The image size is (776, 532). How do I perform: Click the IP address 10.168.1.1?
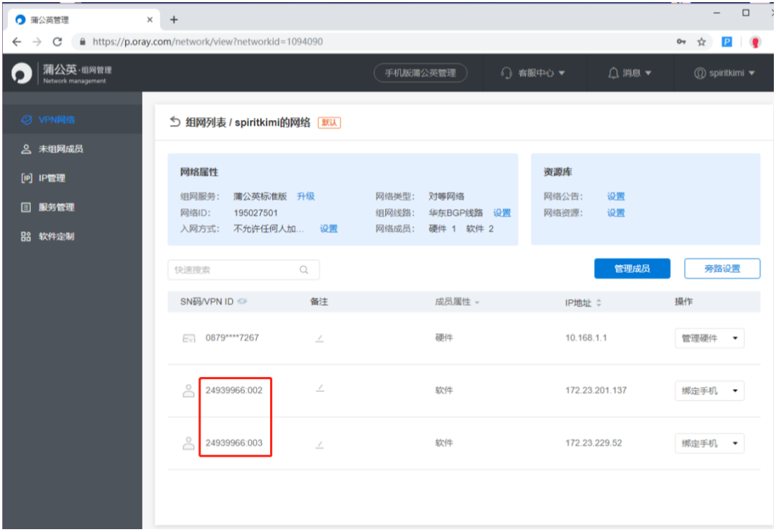click(586, 337)
